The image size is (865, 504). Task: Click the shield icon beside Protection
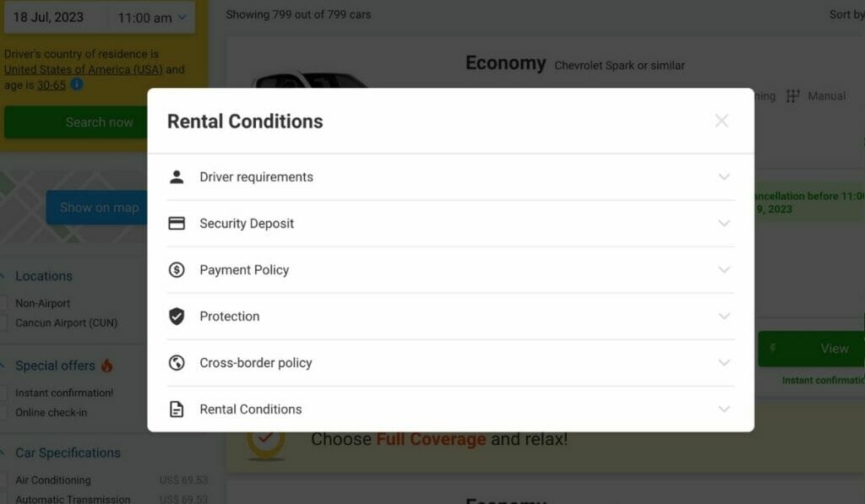point(177,317)
